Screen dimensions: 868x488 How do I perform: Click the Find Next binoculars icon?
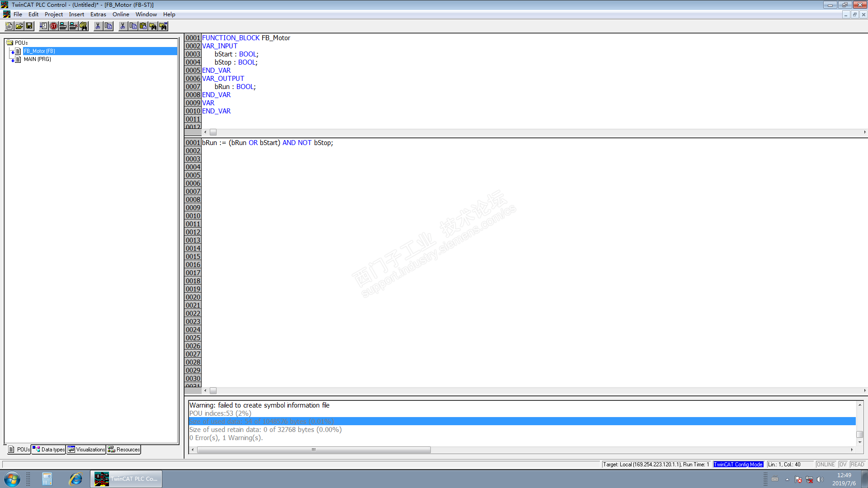[163, 26]
